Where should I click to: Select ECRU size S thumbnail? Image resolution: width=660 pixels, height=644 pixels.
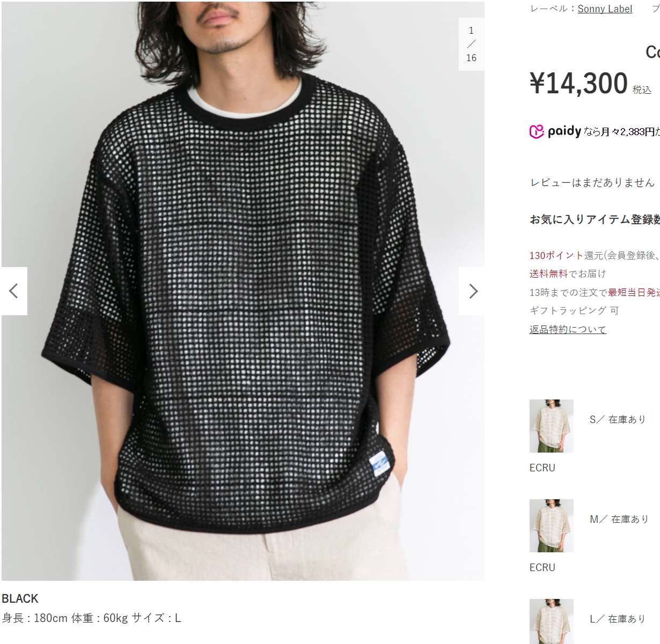pyautogui.click(x=552, y=426)
